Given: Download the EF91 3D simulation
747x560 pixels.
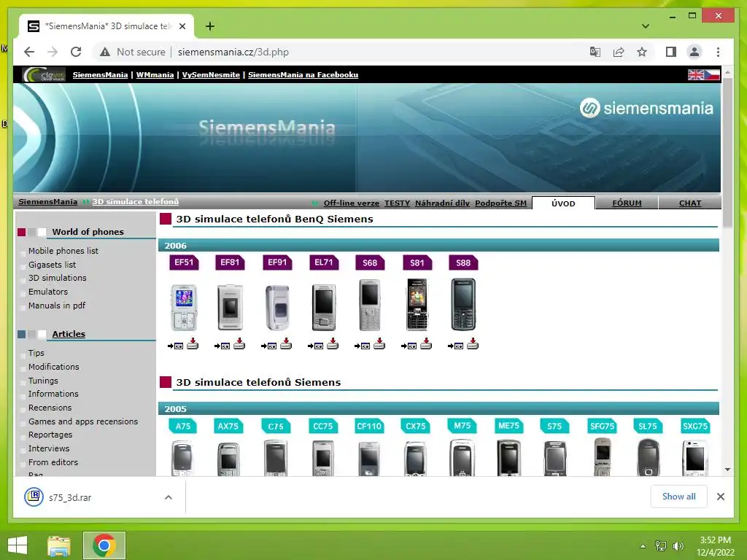Looking at the screenshot, I should tap(286, 344).
